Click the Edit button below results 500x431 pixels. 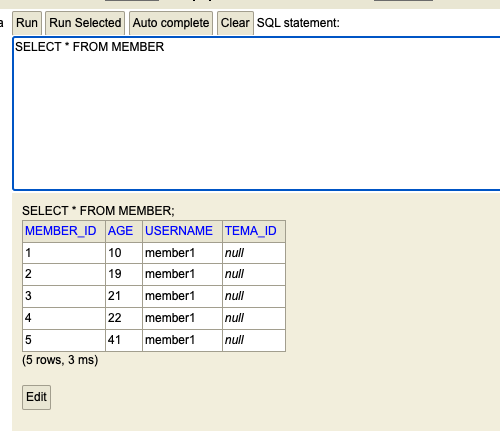tap(36, 397)
